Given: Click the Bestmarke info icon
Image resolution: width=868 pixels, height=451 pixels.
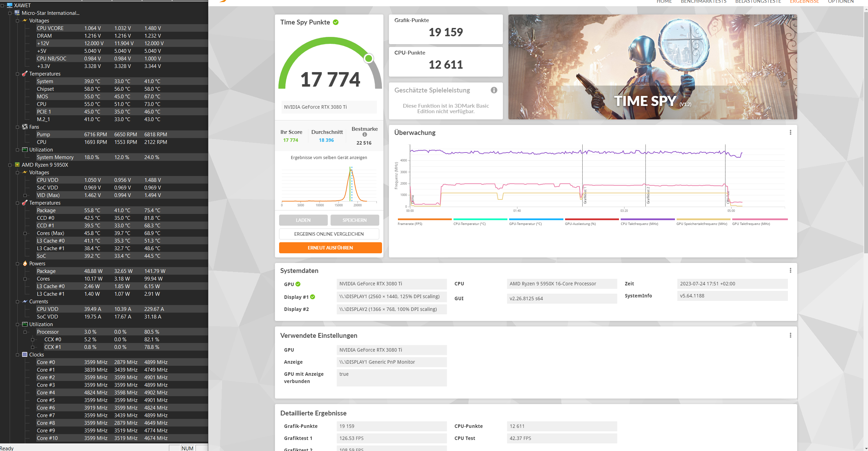Looking at the screenshot, I should click(x=364, y=135).
